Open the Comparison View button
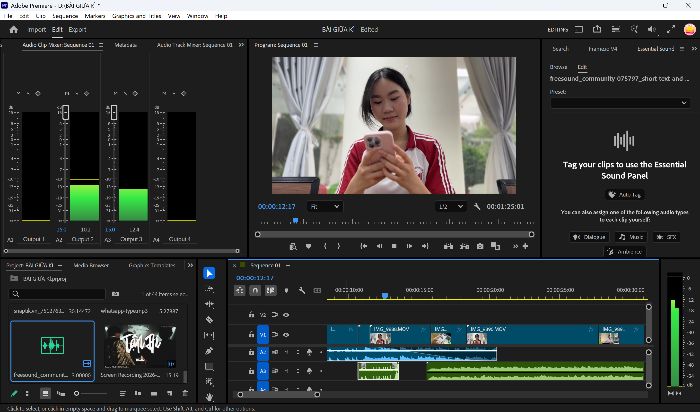The image size is (700, 412). tap(495, 246)
